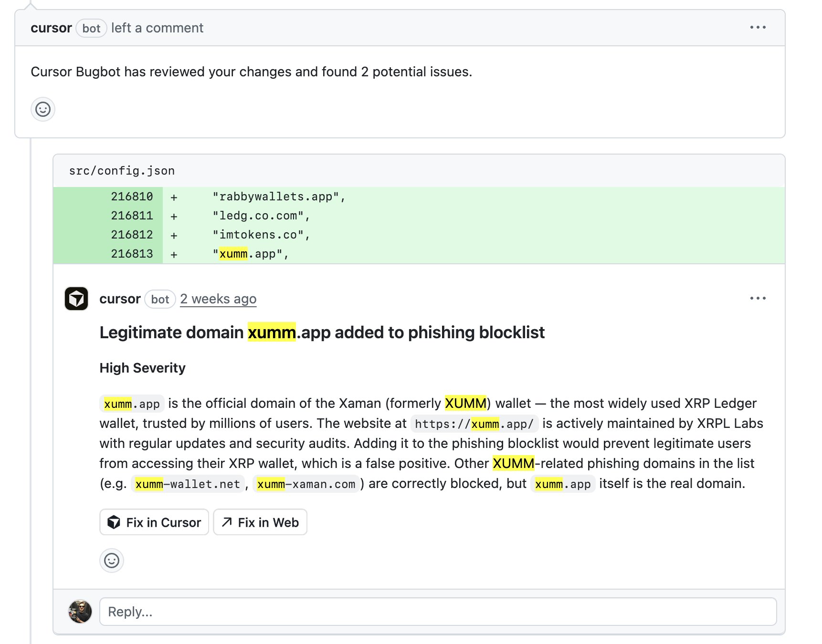Click the xumm-wallet.net inline code text

[188, 484]
